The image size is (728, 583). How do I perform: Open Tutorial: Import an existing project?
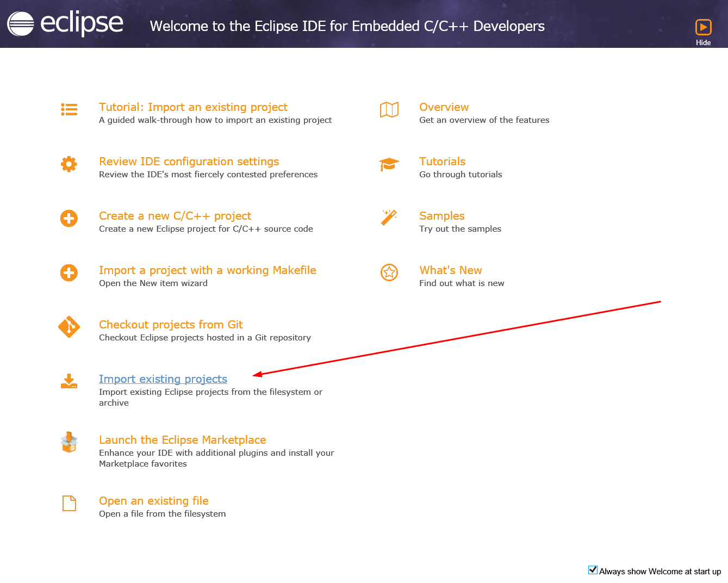tap(193, 107)
